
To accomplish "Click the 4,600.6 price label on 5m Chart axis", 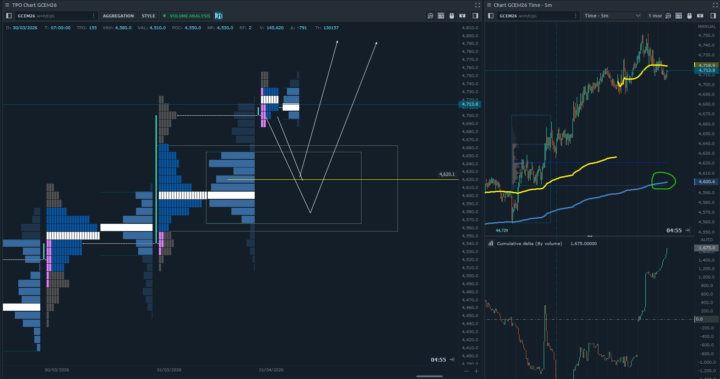I will (706, 182).
